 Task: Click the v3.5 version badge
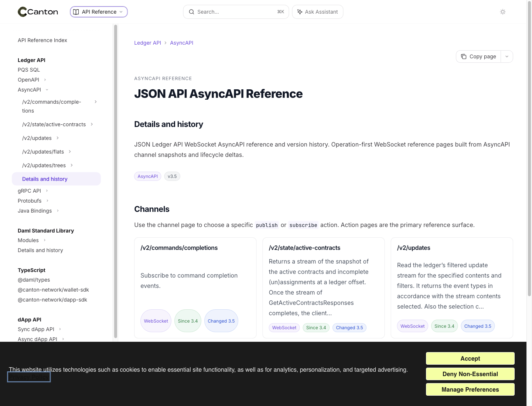(x=172, y=176)
